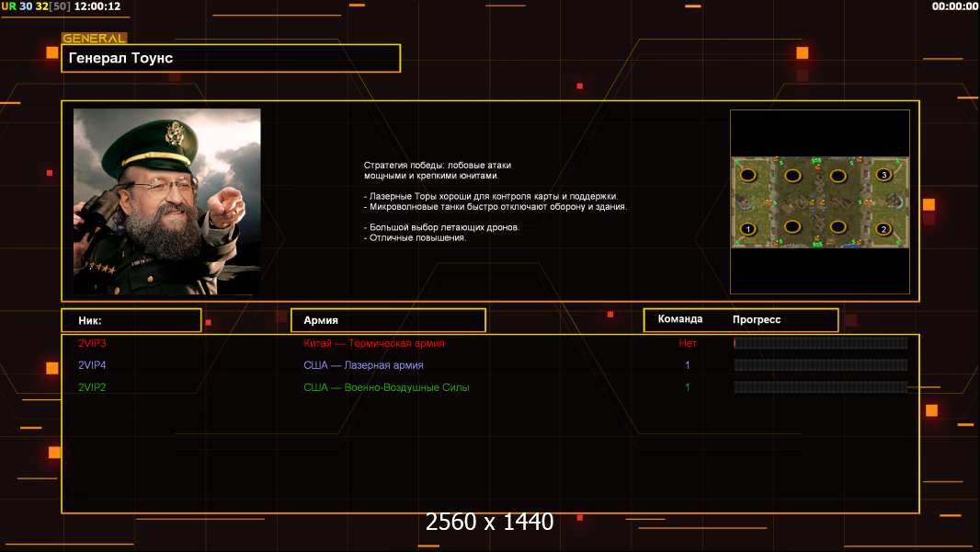Click 'Стратегия победы: лобовые атаки' text
Viewport: 980px width, 552px height.
coord(438,165)
